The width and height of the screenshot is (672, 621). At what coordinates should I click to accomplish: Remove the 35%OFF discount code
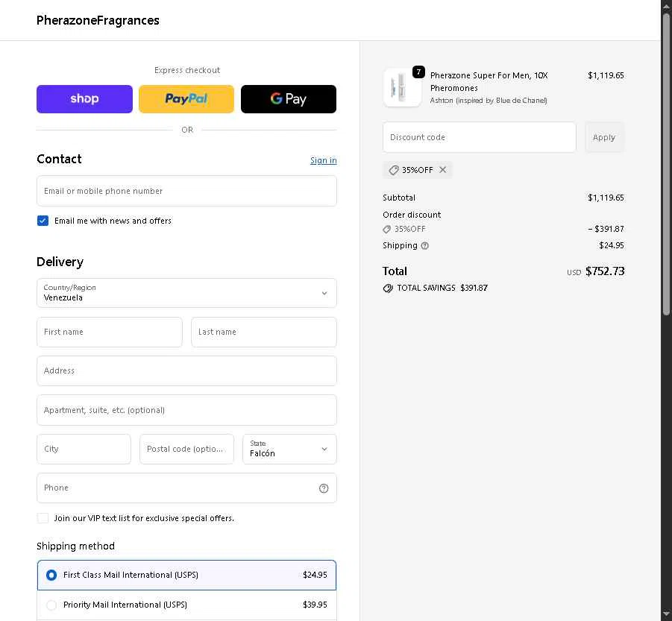tap(443, 169)
